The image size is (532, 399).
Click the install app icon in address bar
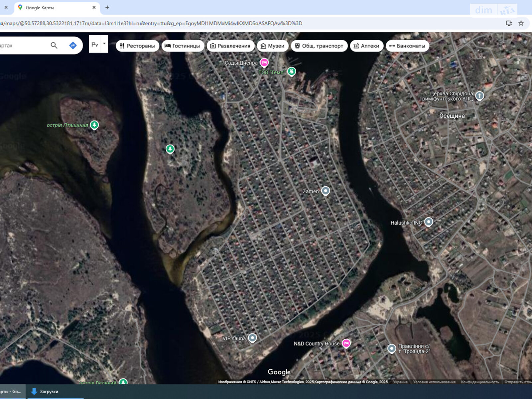click(509, 23)
